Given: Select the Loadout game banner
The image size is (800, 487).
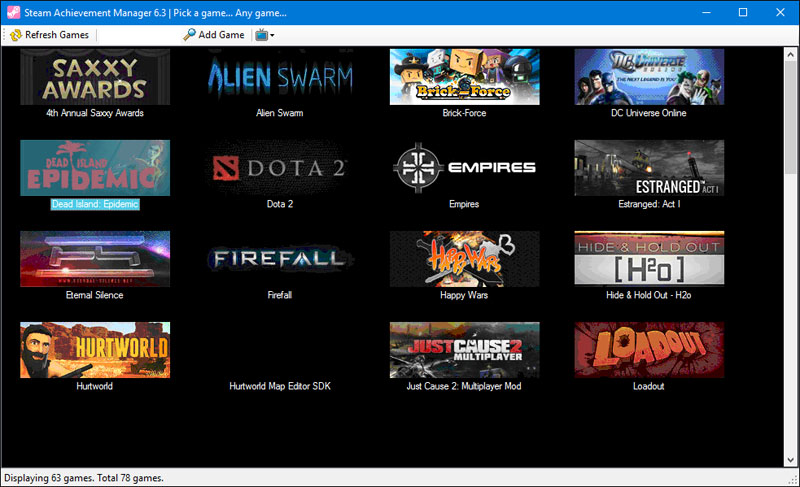Looking at the screenshot, I should [x=649, y=350].
